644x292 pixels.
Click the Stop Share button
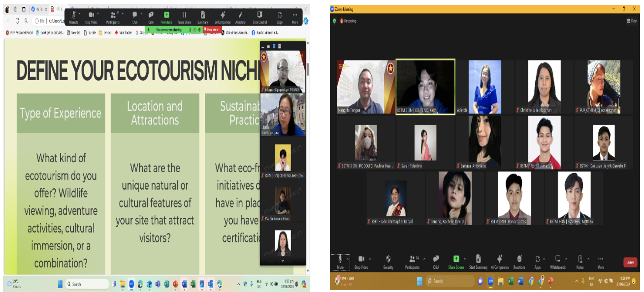click(x=211, y=29)
